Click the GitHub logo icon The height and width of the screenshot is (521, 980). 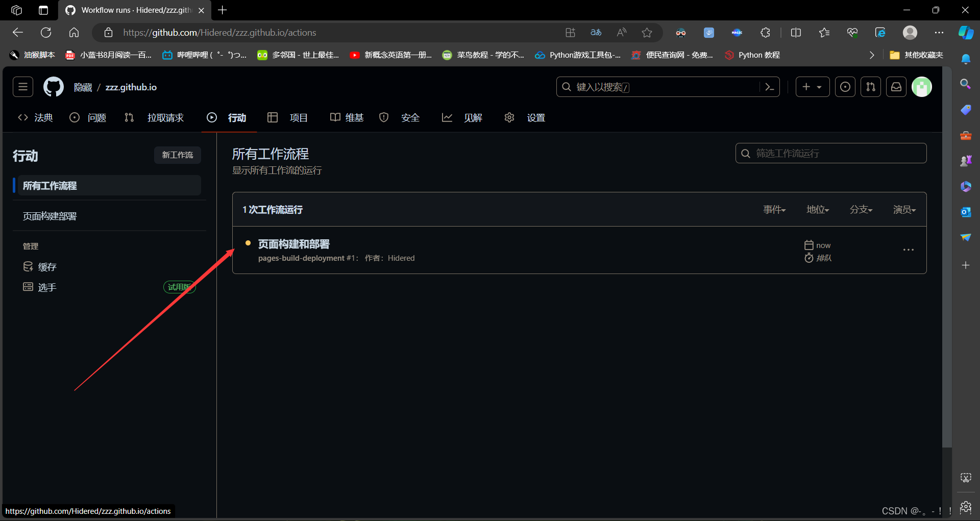[x=53, y=87]
